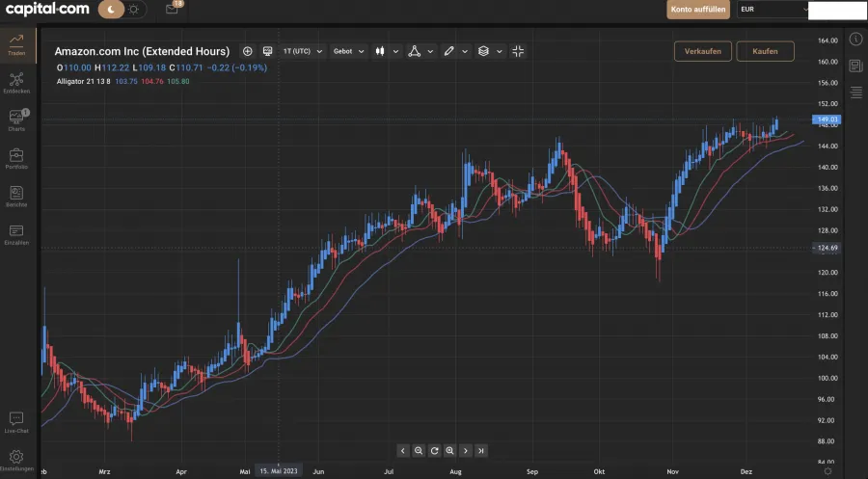Screen dimensions: 868x479
Task: Open the 1T (UTC) timeframe dropdown
Action: click(302, 51)
